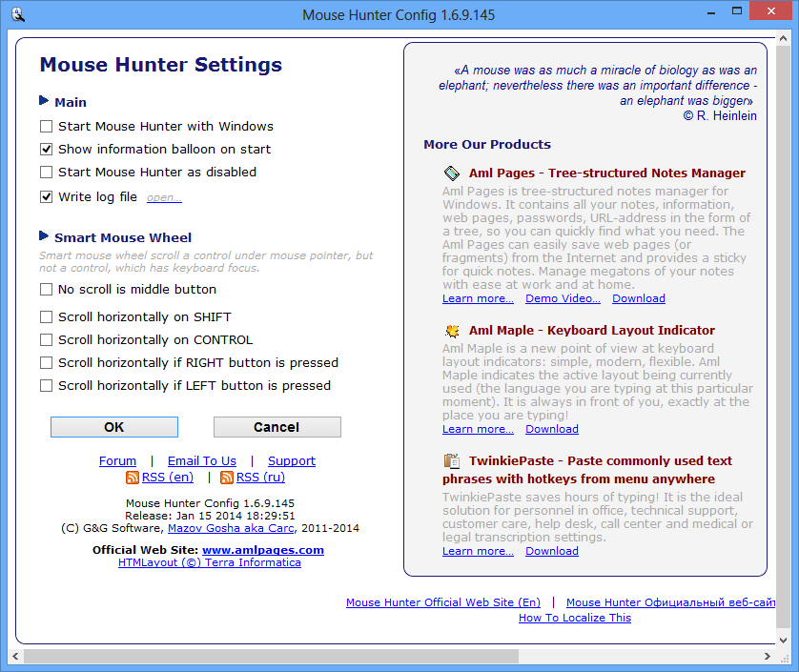This screenshot has width=799, height=672.
Task: Enable Start Mouse Hunter with Windows
Action: point(47,127)
